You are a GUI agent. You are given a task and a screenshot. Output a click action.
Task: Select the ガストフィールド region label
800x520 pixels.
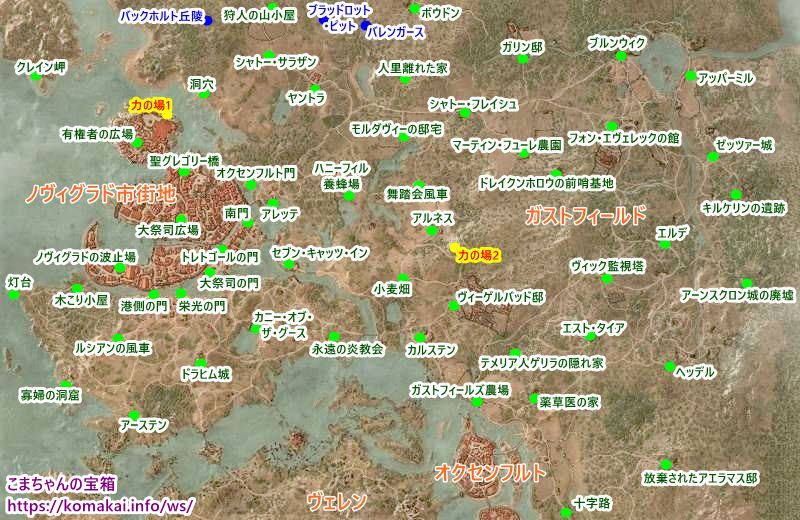585,214
